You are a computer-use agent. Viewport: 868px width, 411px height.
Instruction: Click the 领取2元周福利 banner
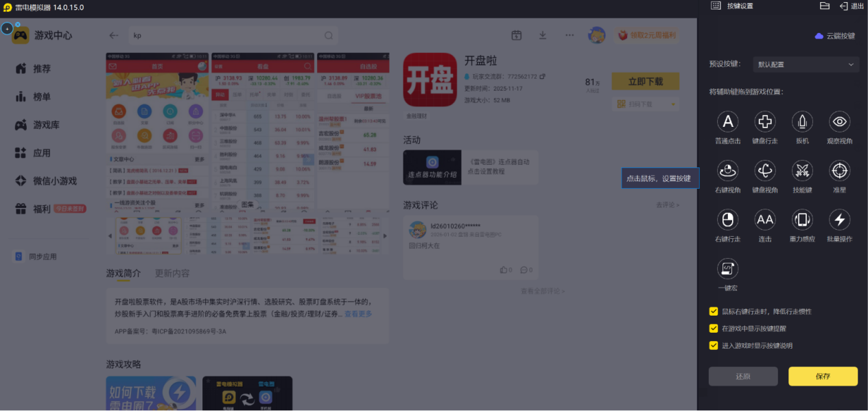point(647,35)
